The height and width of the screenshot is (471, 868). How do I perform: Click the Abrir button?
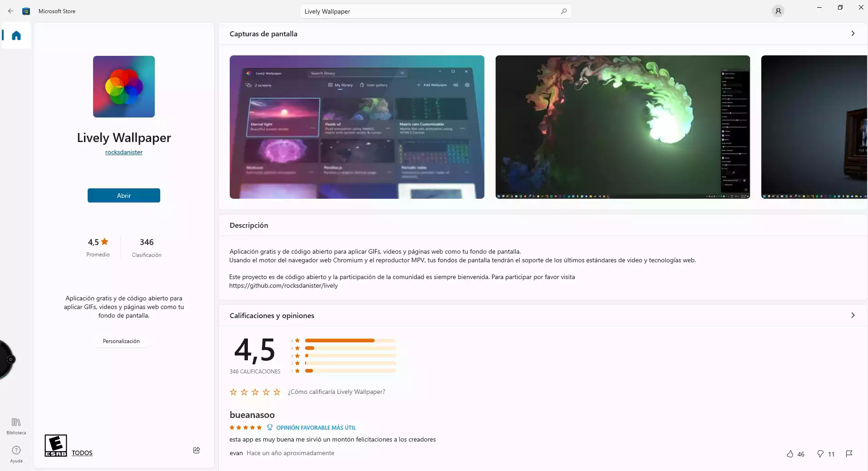[124, 196]
